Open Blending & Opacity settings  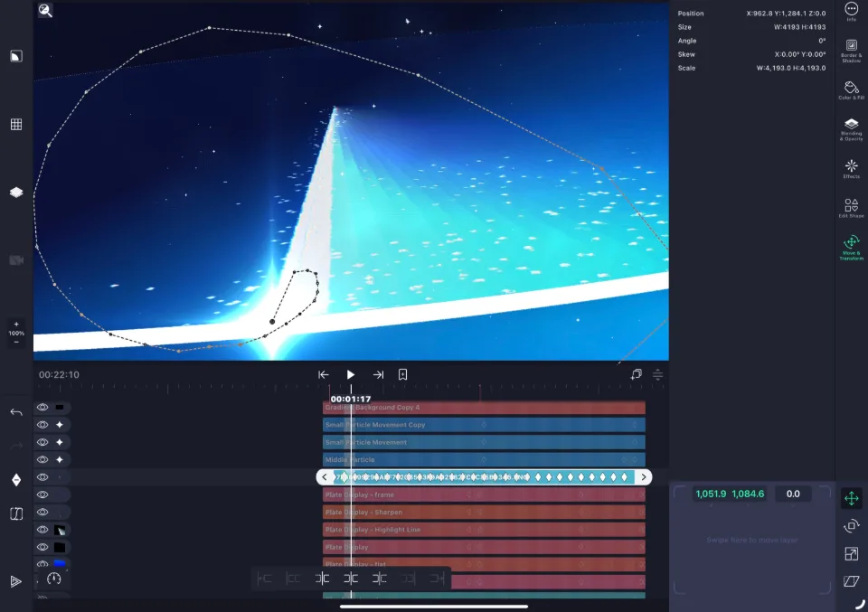pyautogui.click(x=852, y=129)
